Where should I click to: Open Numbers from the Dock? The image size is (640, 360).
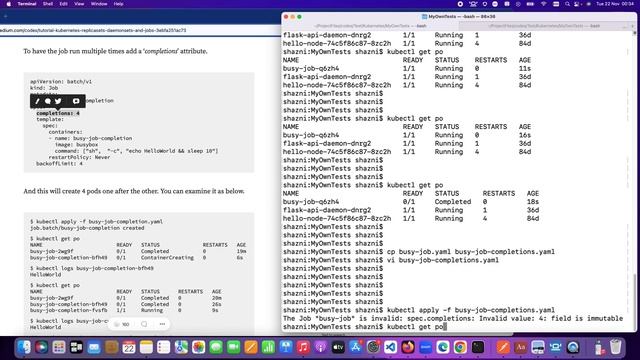pyautogui.click(x=269, y=347)
